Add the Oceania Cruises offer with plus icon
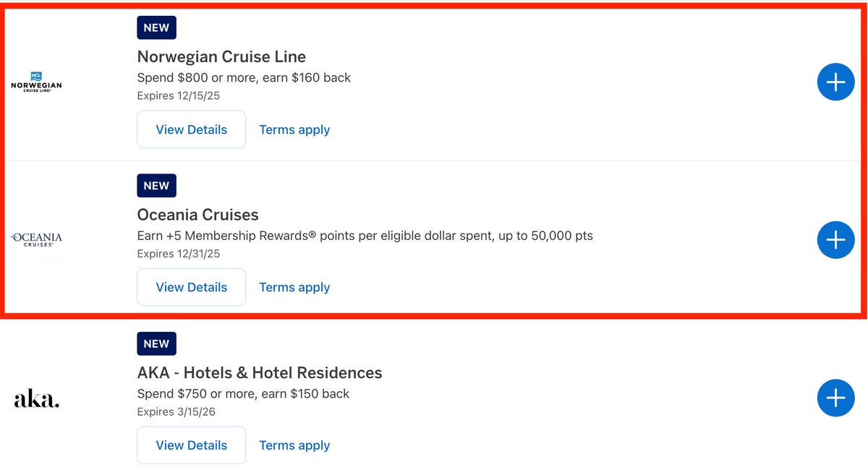This screenshot has width=868, height=475. point(835,239)
